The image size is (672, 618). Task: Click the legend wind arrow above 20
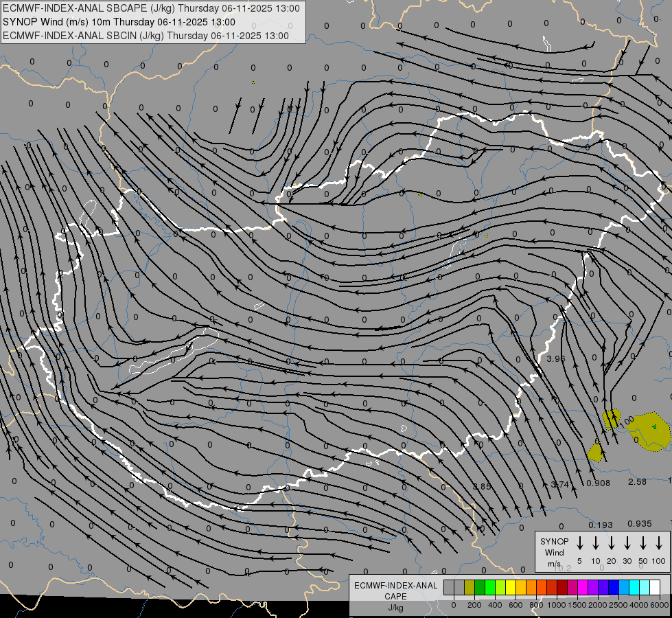612,543
